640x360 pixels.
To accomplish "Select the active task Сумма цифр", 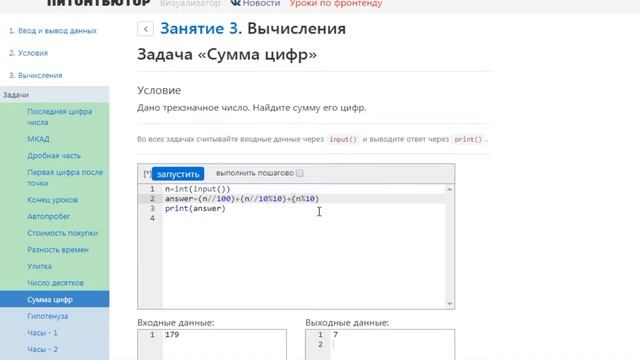I will tap(54, 299).
